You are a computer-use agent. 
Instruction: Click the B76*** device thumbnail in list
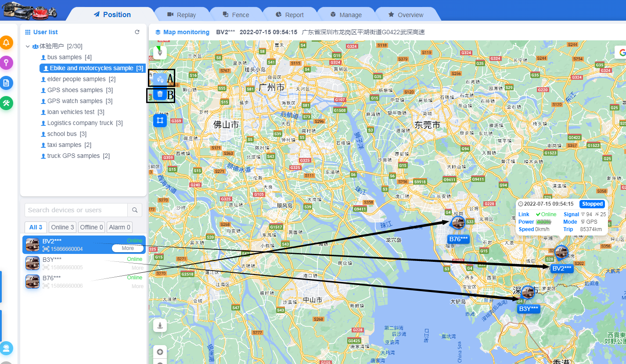pos(32,282)
